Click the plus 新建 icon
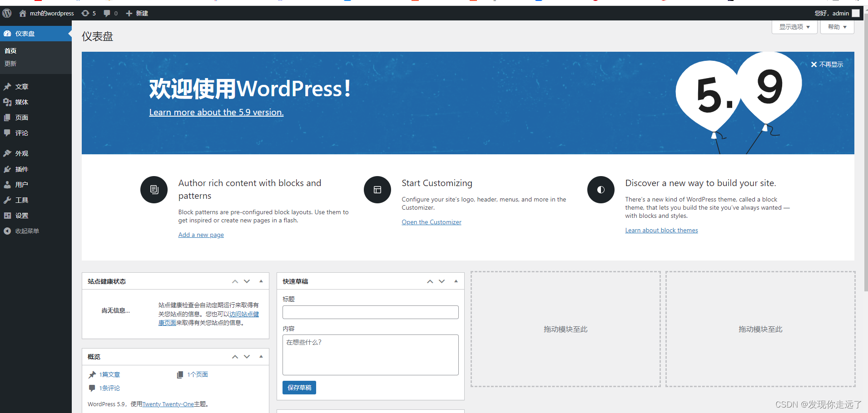Image resolution: width=868 pixels, height=413 pixels. (129, 13)
